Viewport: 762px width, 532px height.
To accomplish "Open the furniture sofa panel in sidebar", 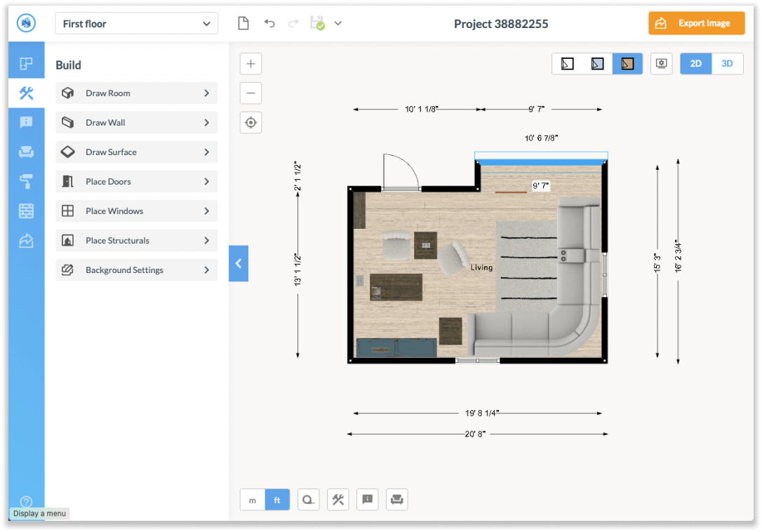I will pos(26,152).
